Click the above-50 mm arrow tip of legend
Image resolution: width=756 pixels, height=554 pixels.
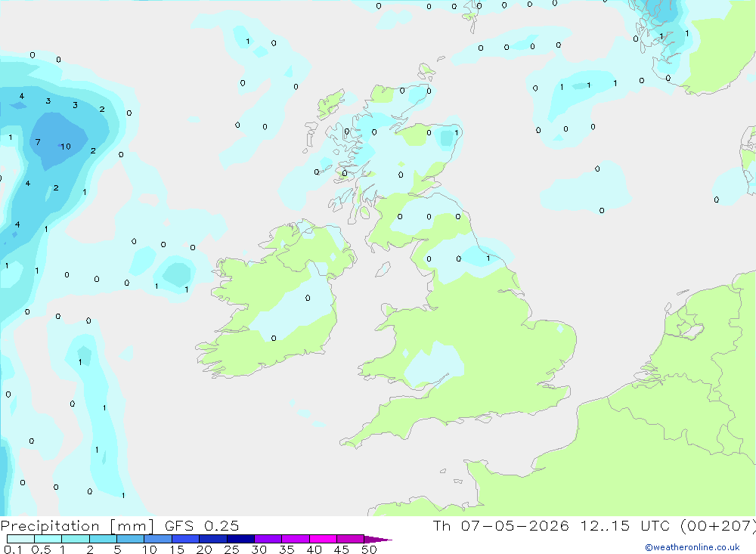pyautogui.click(x=378, y=540)
